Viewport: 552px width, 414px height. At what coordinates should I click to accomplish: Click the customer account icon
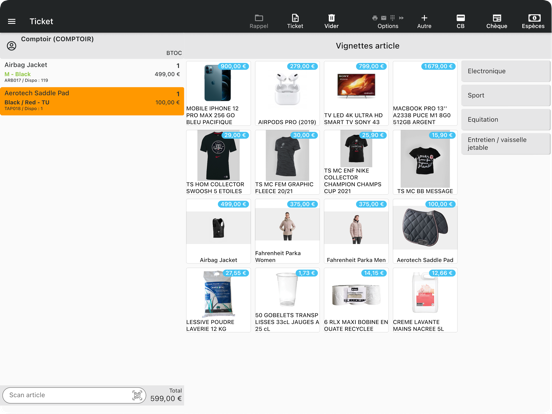pyautogui.click(x=12, y=46)
